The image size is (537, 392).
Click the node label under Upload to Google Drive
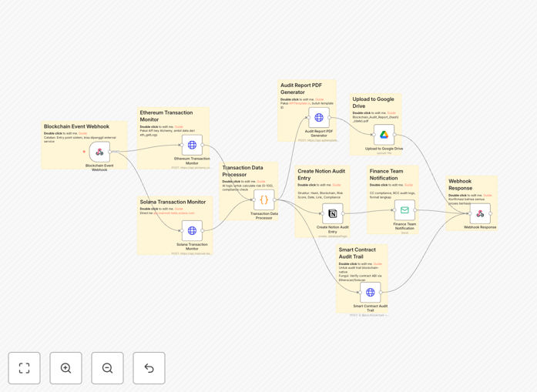tap(384, 149)
